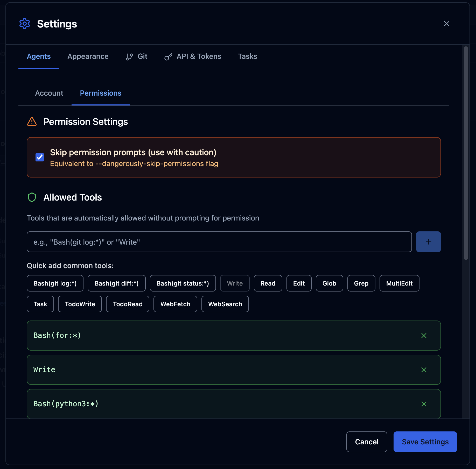The image size is (476, 469).
Task: Switch to the Appearance tab
Action: (x=88, y=56)
